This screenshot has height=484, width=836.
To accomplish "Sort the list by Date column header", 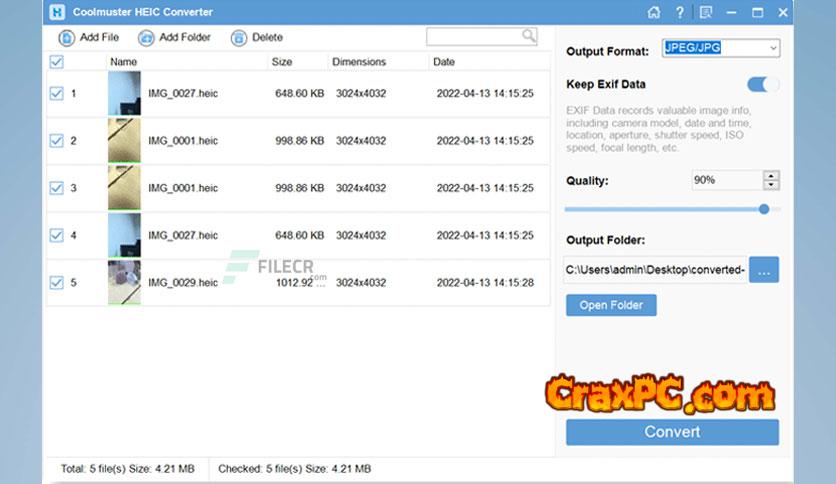I will click(x=444, y=62).
